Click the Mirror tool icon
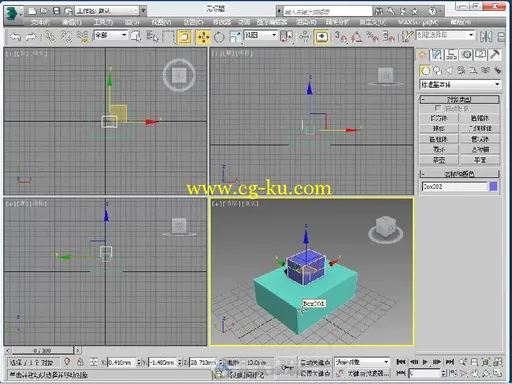 (x=486, y=37)
